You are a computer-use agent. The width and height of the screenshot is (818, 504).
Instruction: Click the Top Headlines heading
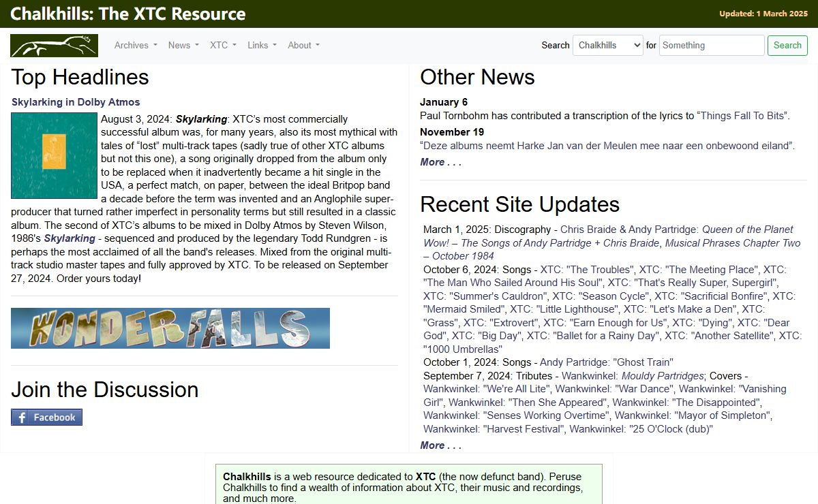80,77
